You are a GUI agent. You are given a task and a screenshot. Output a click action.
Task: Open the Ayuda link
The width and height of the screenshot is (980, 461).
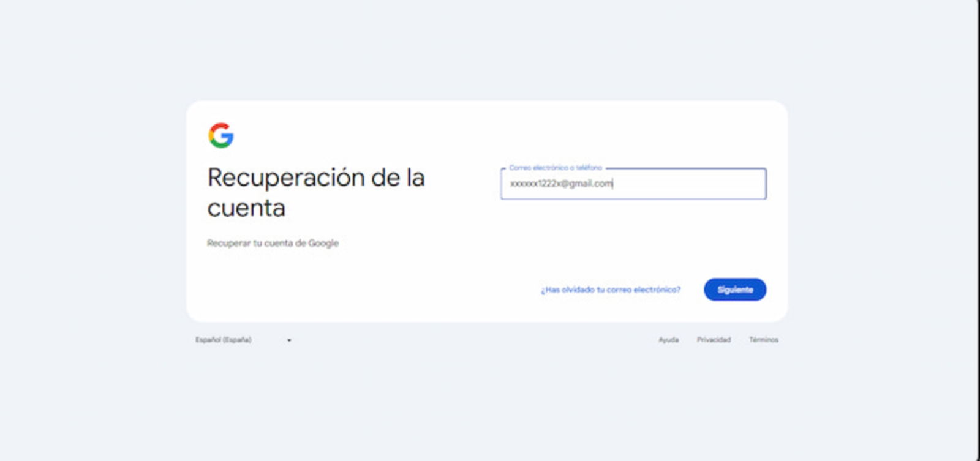(x=669, y=340)
